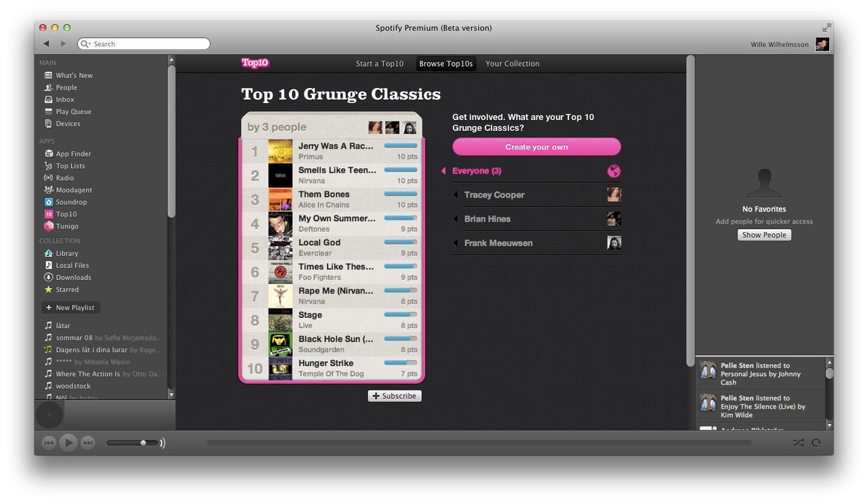This screenshot has width=868, height=503.
Task: Open your Starred tracks
Action: pyautogui.click(x=65, y=289)
